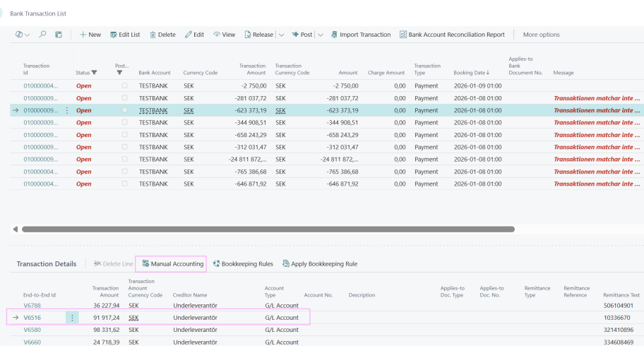Viewport: 644px width, 346px height.
Task: Open End-to-End Id V6516
Action: pyautogui.click(x=32, y=318)
